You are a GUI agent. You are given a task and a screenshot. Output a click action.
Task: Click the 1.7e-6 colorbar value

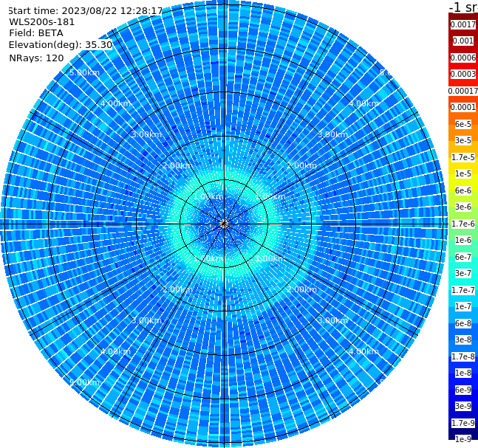click(x=463, y=224)
